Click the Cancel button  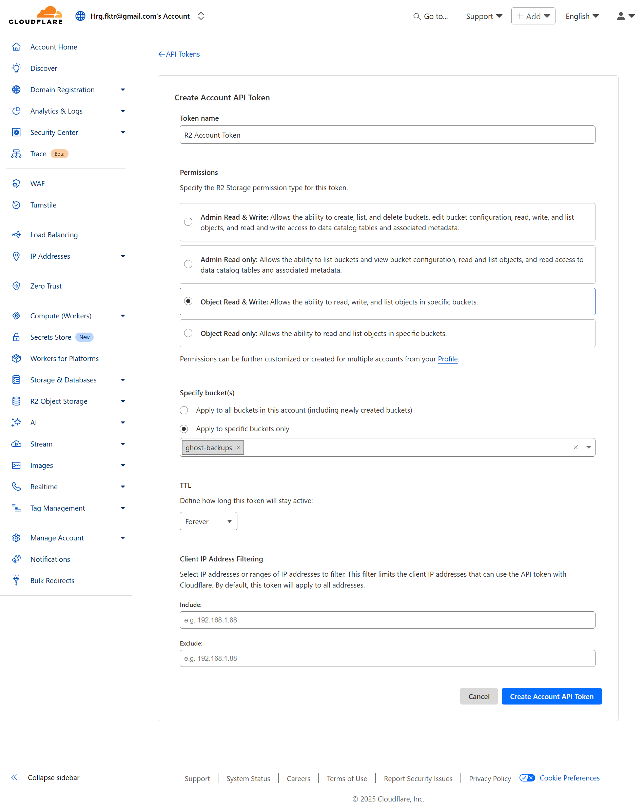[x=479, y=696]
